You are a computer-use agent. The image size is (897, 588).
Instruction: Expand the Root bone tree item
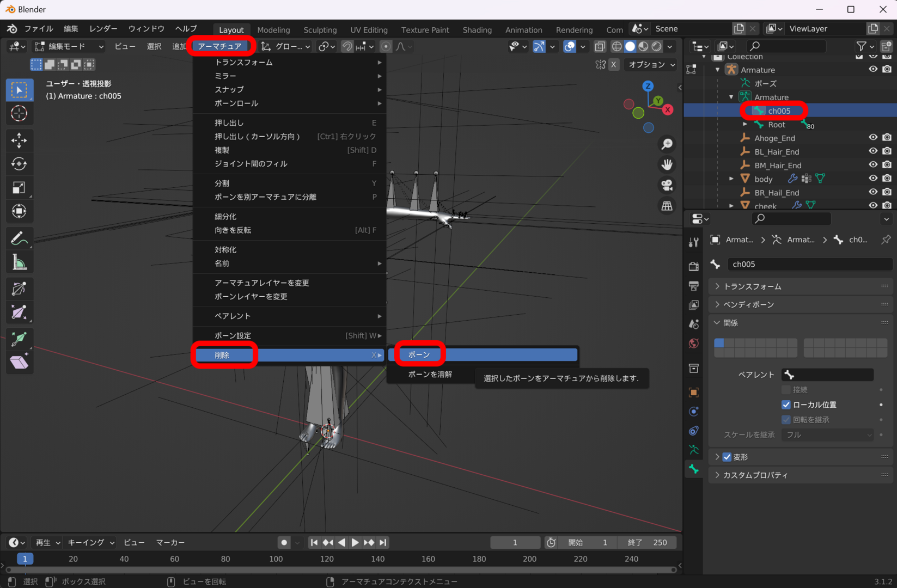tap(745, 124)
